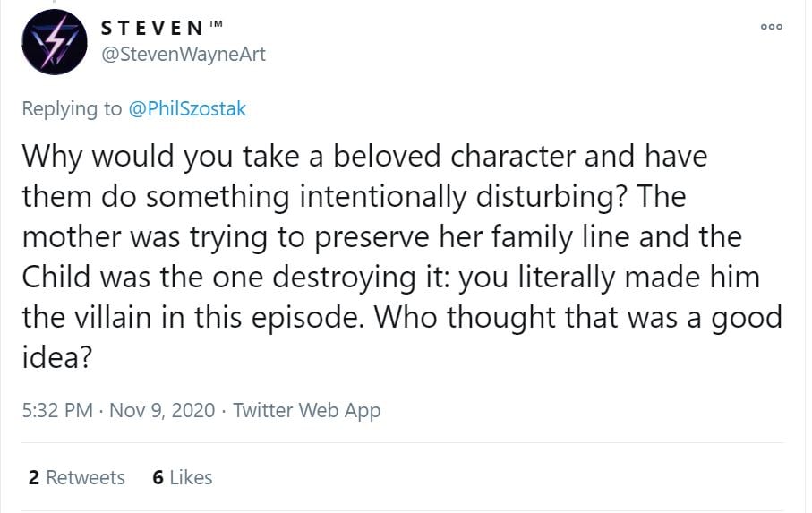Image resolution: width=812 pixels, height=513 pixels.
Task: Click the Nov 9, 2020 date
Action: coord(162,410)
